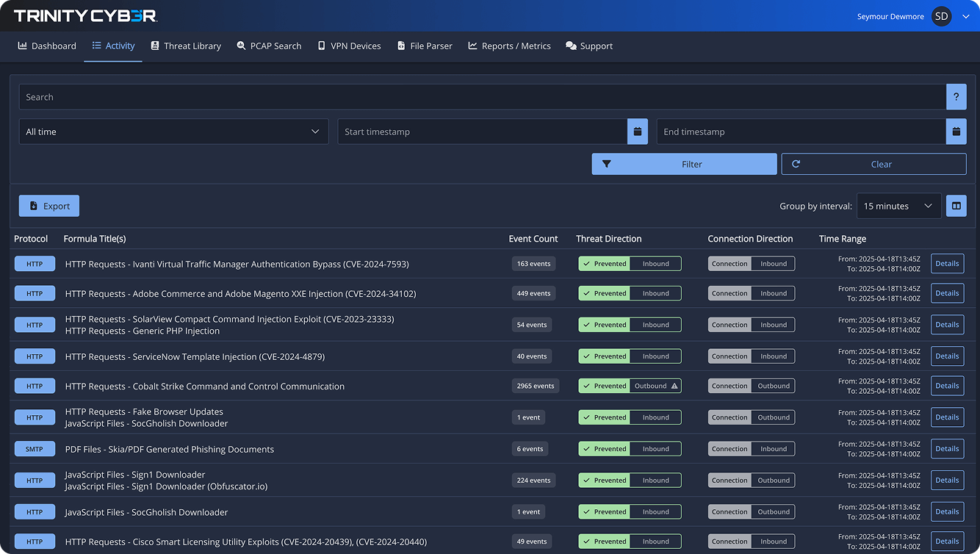Click the search help question mark button

[956, 97]
